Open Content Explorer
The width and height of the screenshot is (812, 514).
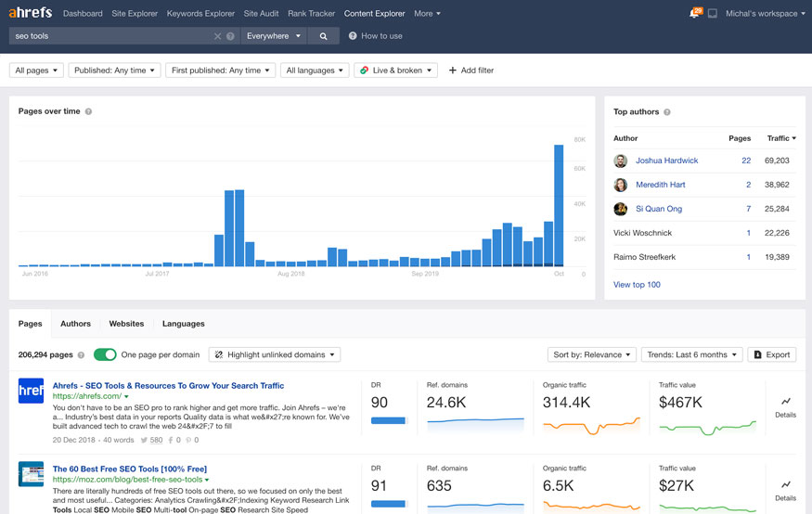click(x=374, y=14)
